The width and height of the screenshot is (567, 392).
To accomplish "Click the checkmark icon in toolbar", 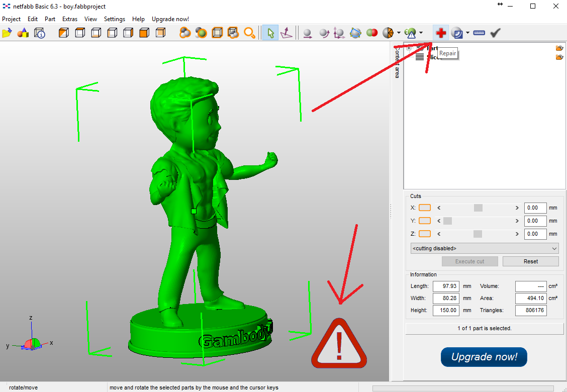I will tap(496, 33).
